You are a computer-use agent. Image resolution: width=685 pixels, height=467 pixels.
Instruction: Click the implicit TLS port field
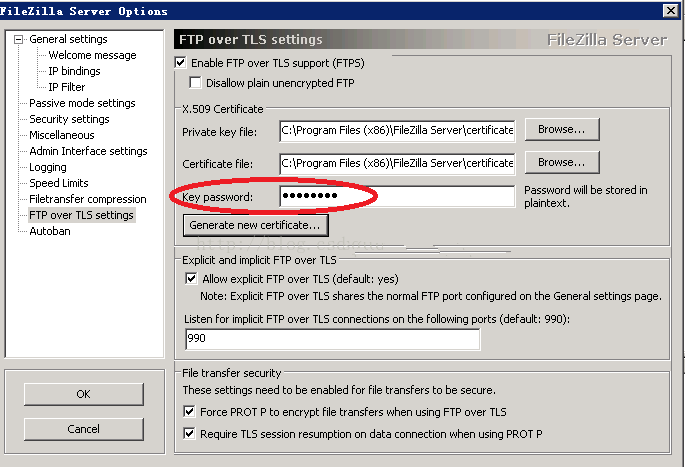click(331, 339)
